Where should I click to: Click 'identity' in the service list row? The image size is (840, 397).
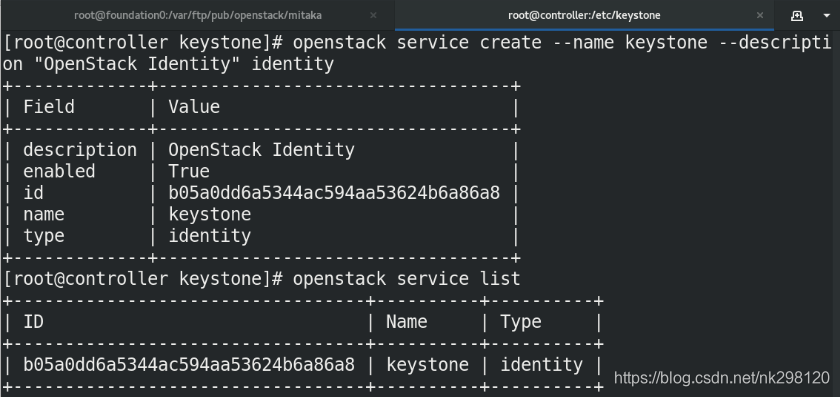click(542, 364)
